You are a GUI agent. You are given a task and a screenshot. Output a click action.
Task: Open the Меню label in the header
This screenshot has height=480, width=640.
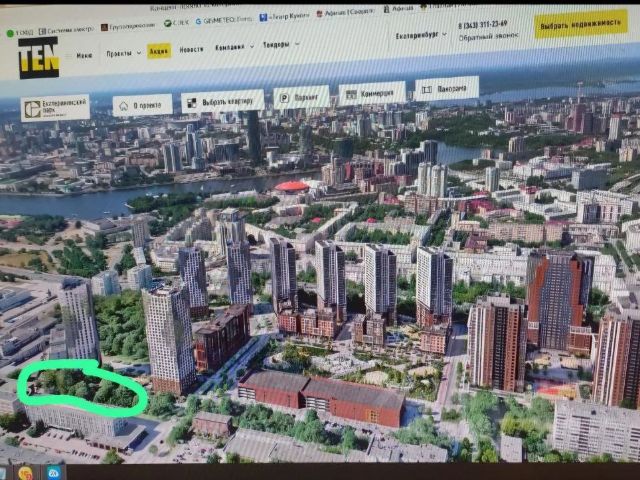[84, 56]
